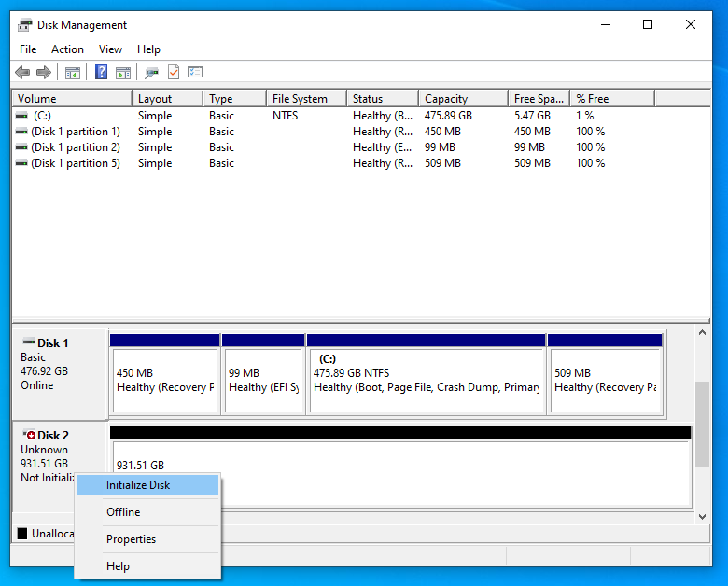Click the Connect/Rescan disk toolbar icon
728x586 pixels.
[x=151, y=73]
